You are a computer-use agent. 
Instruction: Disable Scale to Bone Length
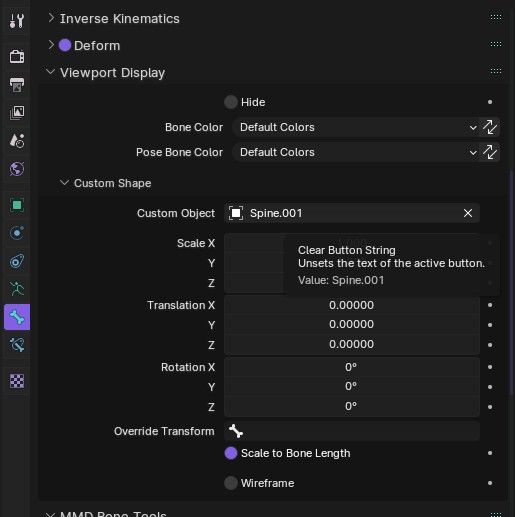pyautogui.click(x=231, y=453)
